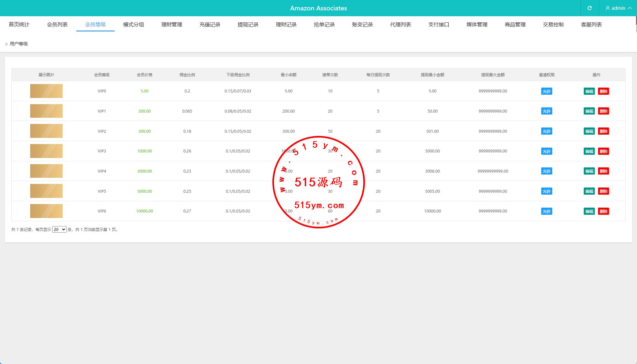Click the admin user icon
This screenshot has height=364, width=637.
(x=608, y=8)
